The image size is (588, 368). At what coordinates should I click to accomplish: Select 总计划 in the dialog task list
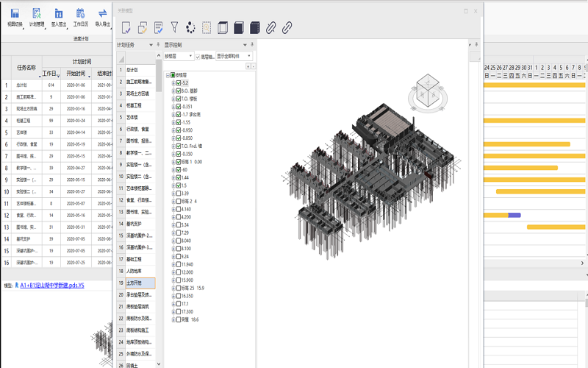tap(140, 70)
